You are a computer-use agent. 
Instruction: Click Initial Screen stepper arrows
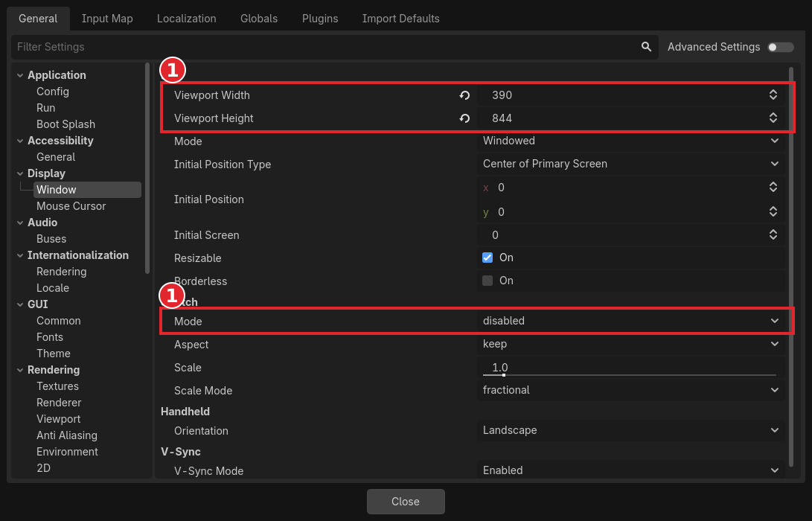pyautogui.click(x=773, y=235)
